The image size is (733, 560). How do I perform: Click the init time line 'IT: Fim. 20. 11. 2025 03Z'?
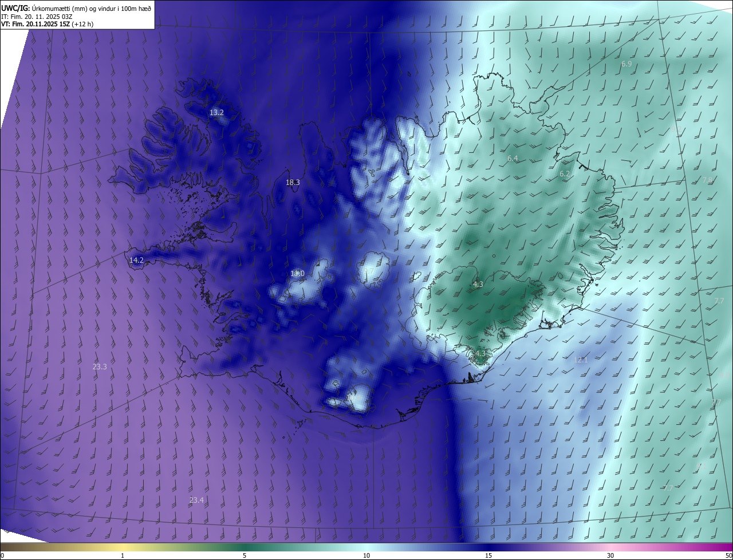coord(36,16)
